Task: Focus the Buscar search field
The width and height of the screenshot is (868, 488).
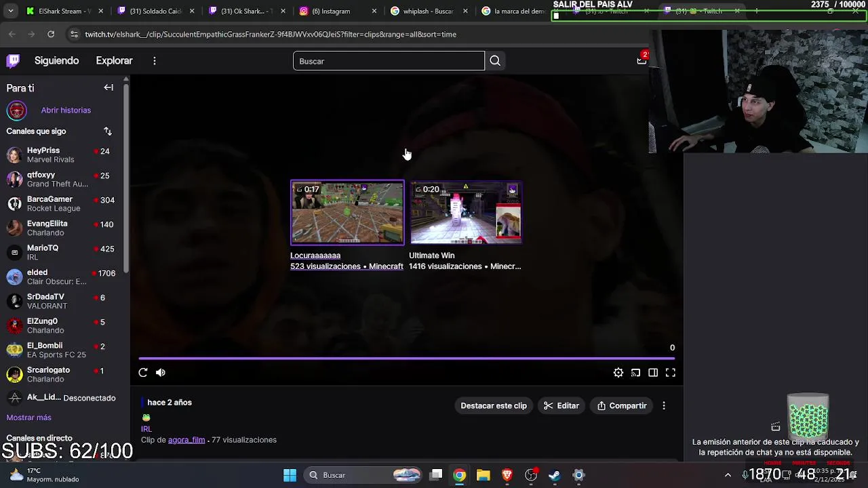Action: click(389, 61)
